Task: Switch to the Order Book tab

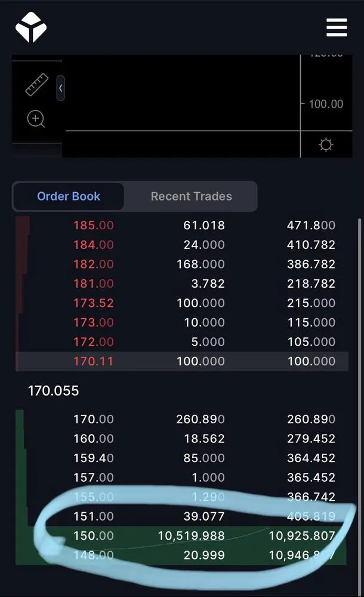Action: (68, 196)
